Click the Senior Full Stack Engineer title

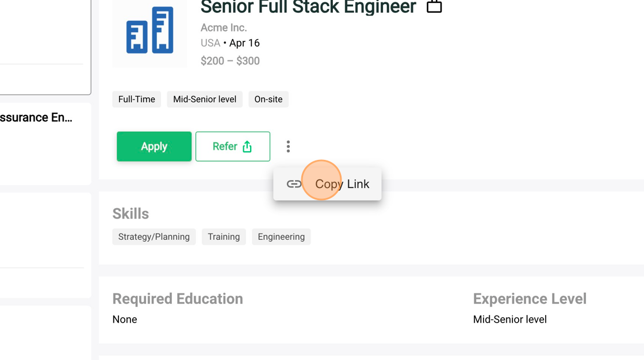308,7
